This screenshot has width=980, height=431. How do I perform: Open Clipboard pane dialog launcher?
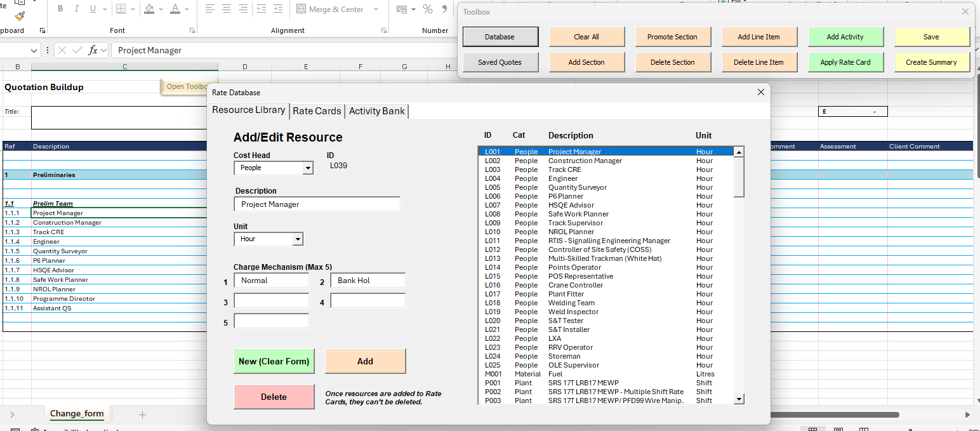[x=43, y=30]
